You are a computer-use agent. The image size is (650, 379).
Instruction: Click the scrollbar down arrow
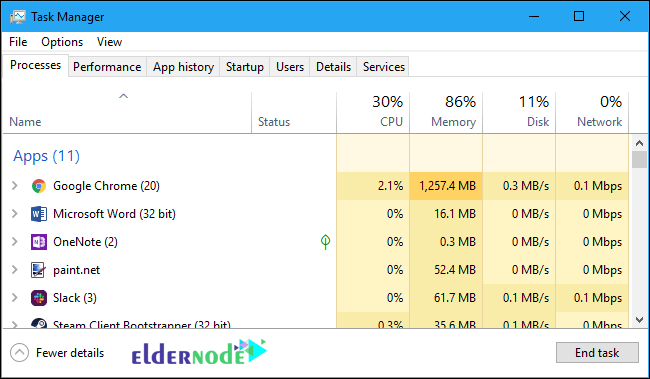pyautogui.click(x=639, y=320)
